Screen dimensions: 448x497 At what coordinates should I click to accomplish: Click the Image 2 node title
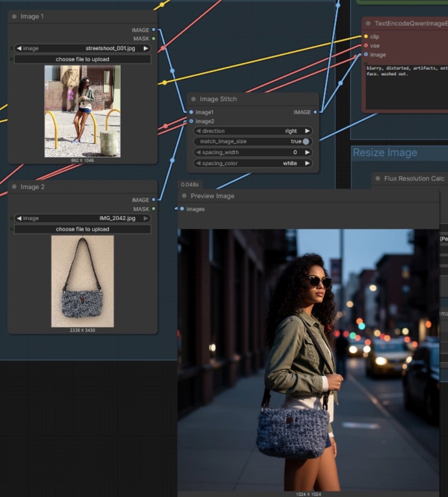point(32,187)
